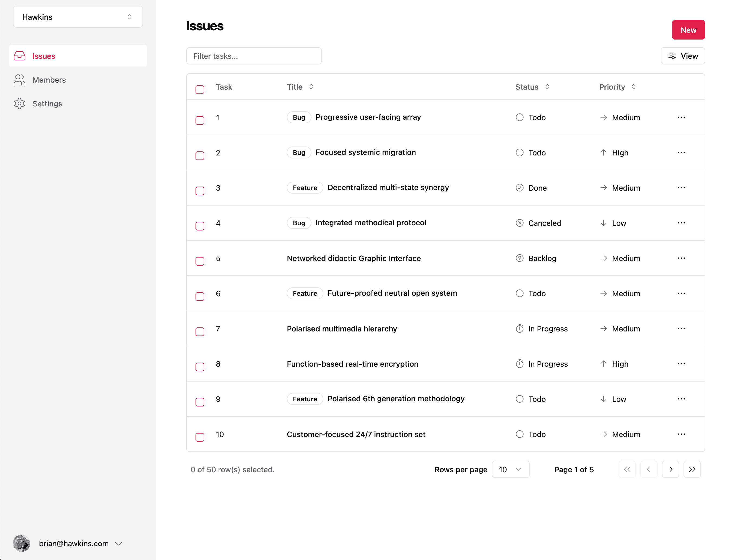Screen dimensions: 735x560
Task: Click the sort icon on Priority column
Action: 634,87
